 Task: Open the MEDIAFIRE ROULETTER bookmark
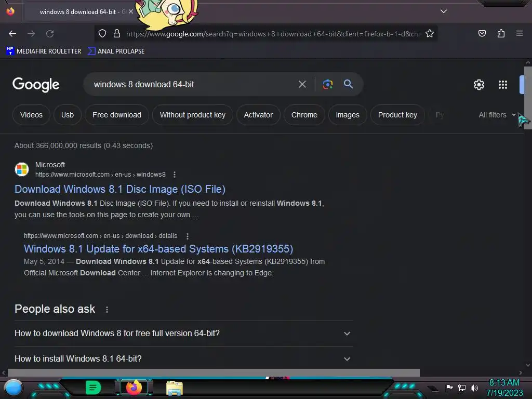(x=44, y=51)
